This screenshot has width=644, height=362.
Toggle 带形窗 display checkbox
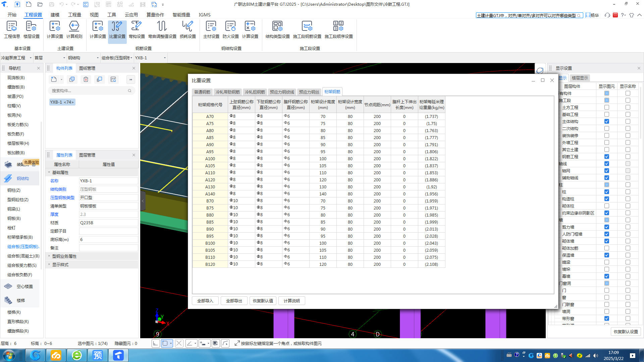tap(607, 318)
